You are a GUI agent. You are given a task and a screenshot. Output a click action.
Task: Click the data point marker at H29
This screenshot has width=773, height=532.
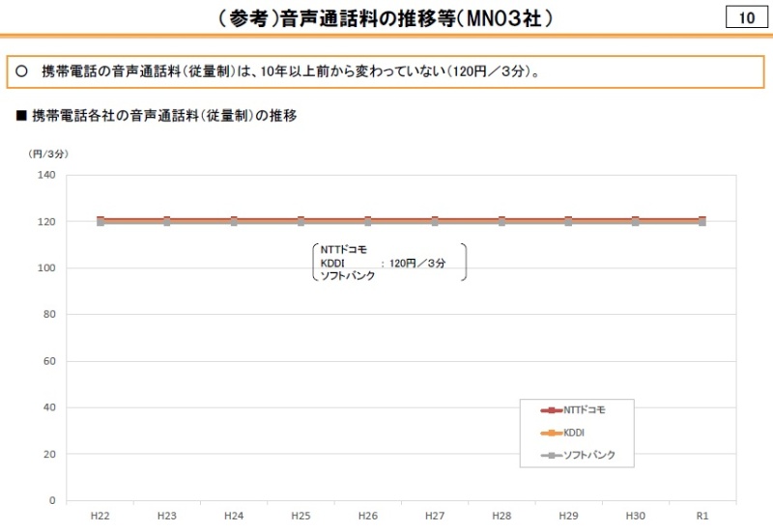[568, 221]
